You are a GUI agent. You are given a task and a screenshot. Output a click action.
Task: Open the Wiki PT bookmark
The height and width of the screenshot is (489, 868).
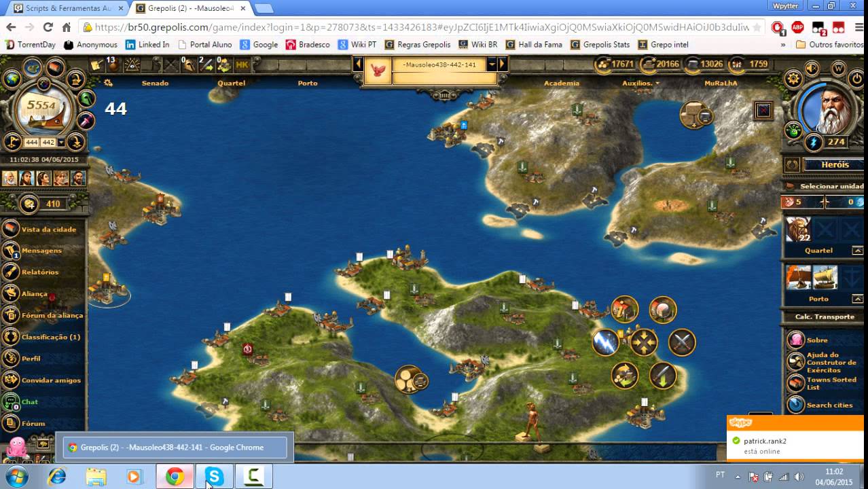[357, 45]
